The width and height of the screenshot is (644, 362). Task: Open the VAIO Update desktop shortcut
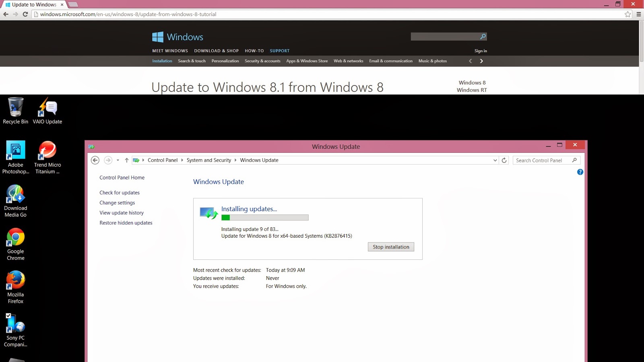click(x=47, y=111)
